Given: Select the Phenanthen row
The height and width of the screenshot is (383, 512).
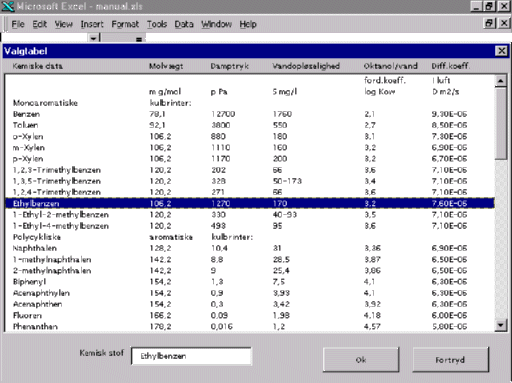Looking at the screenshot, I should click(250, 326).
